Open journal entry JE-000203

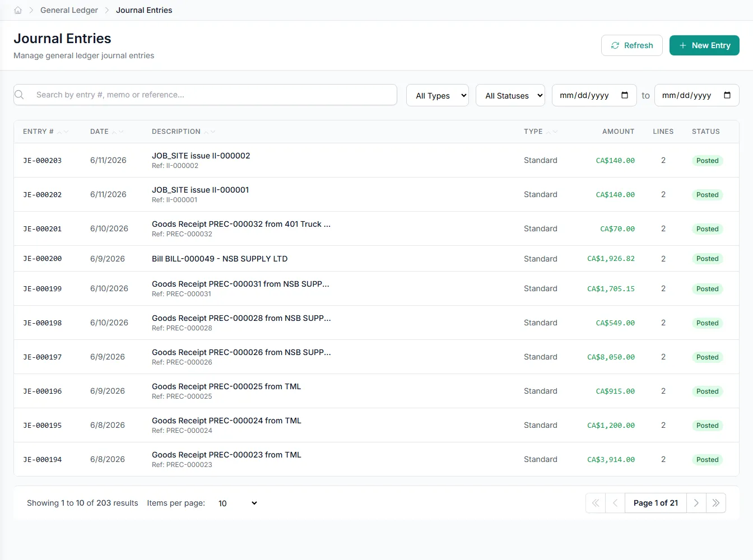pyautogui.click(x=42, y=160)
